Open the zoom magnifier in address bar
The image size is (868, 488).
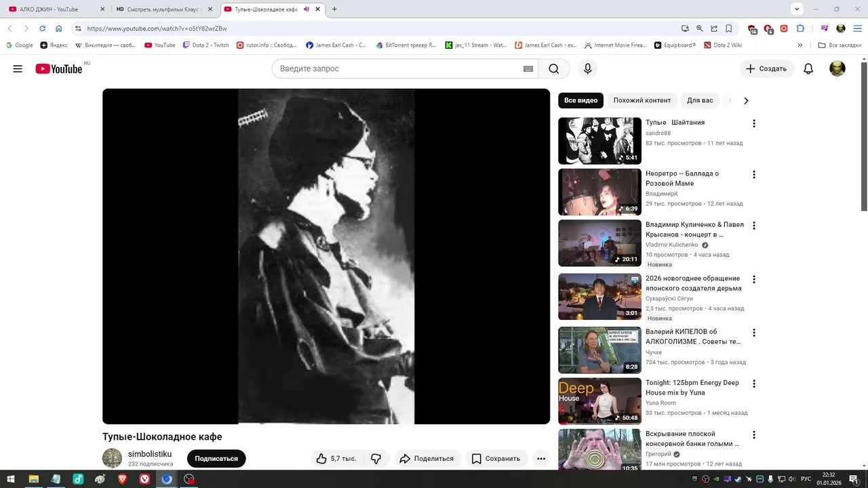click(x=700, y=28)
